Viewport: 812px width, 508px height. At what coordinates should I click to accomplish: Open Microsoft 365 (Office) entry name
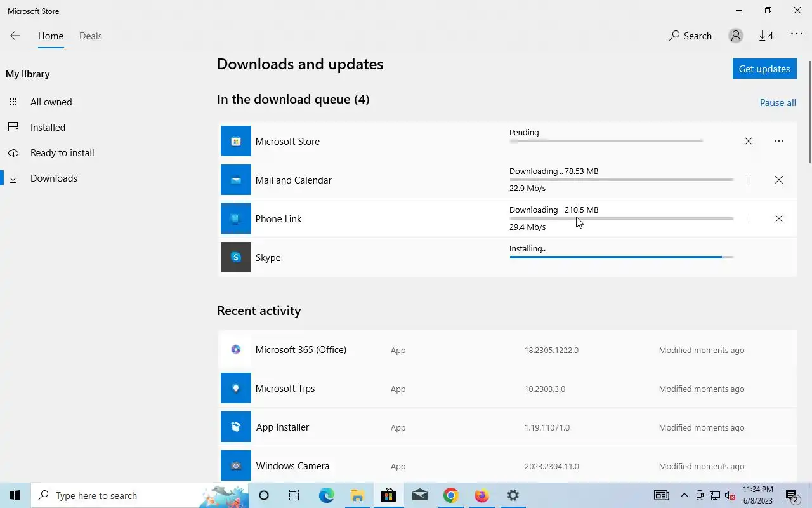pyautogui.click(x=301, y=349)
